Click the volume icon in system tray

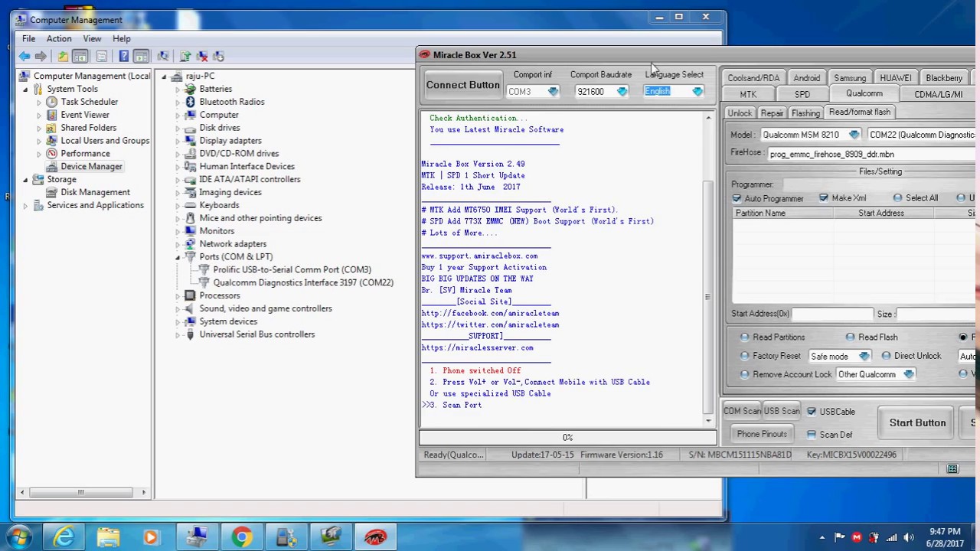coord(909,537)
